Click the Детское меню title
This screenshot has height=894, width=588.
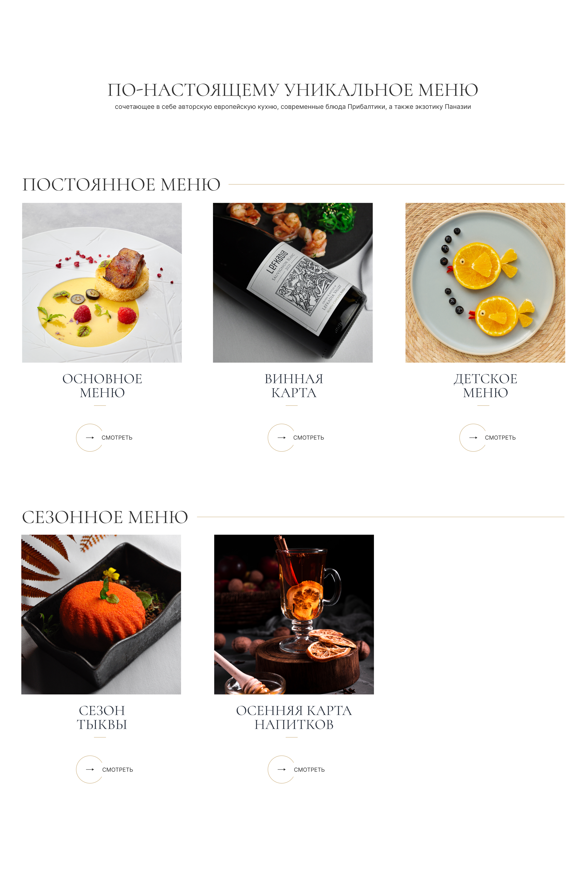click(485, 385)
